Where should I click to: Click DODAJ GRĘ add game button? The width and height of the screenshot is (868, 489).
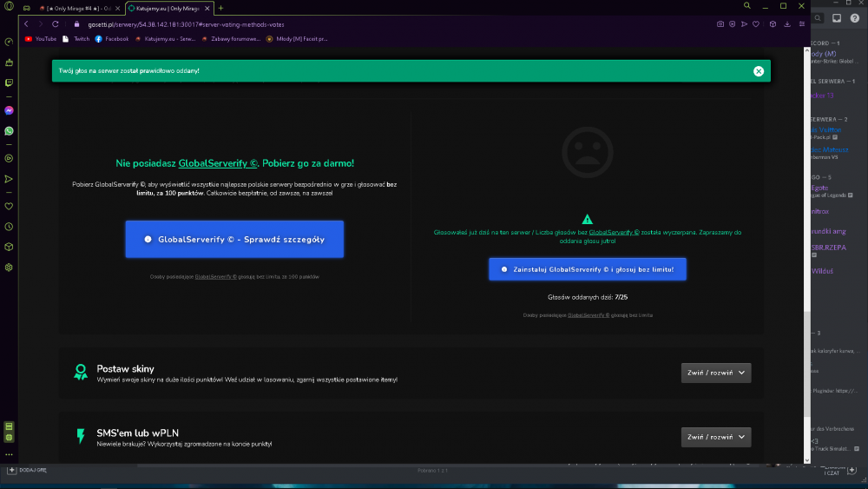click(27, 470)
